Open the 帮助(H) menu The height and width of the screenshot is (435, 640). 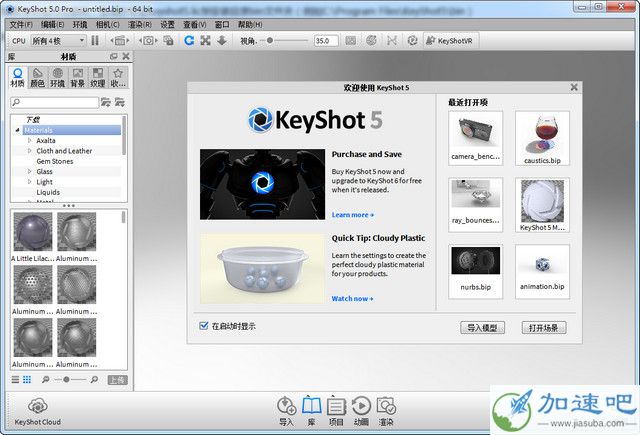[250, 24]
